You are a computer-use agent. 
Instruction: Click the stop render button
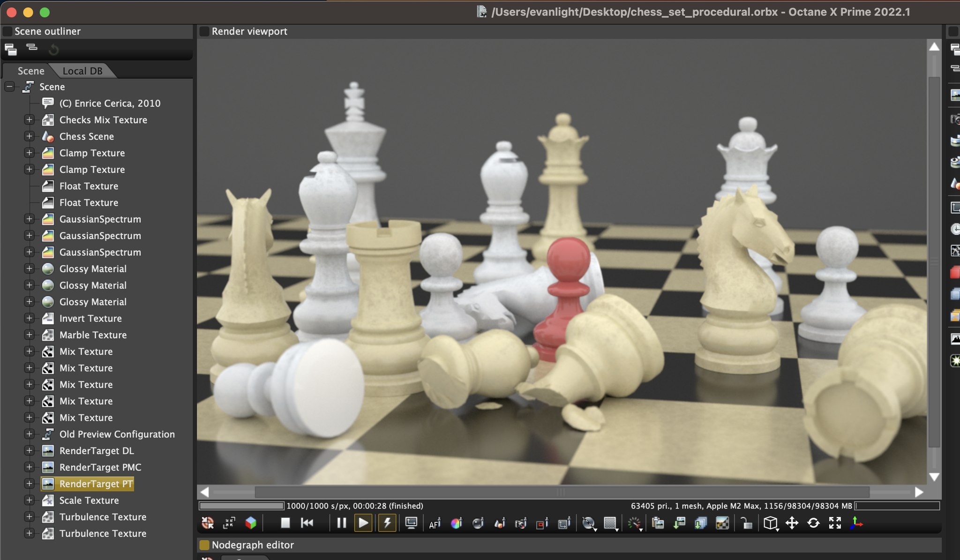pyautogui.click(x=285, y=523)
